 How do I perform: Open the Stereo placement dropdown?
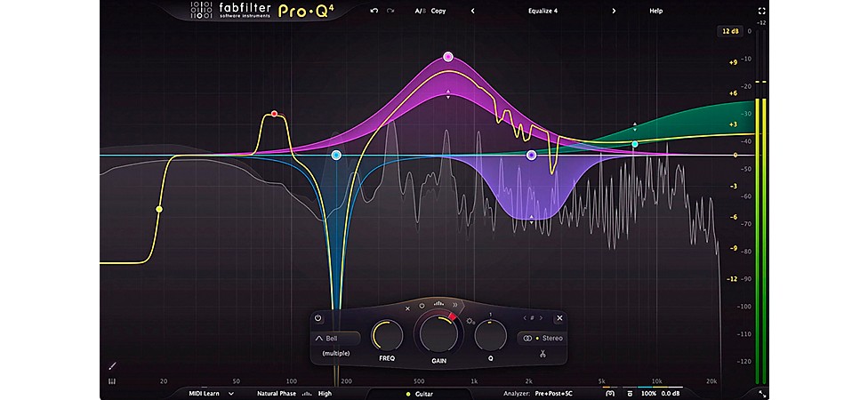pyautogui.click(x=542, y=338)
